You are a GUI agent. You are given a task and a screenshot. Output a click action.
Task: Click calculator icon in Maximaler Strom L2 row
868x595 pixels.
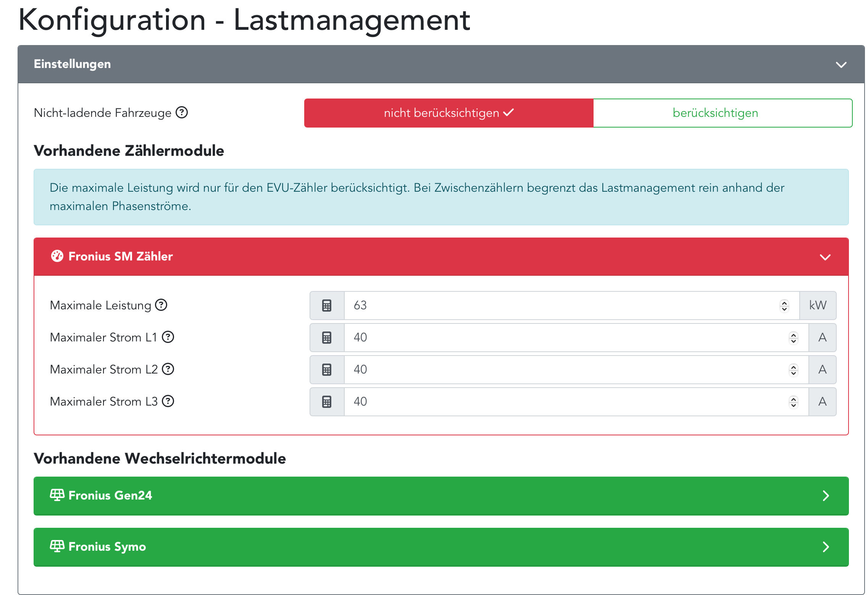pos(327,370)
